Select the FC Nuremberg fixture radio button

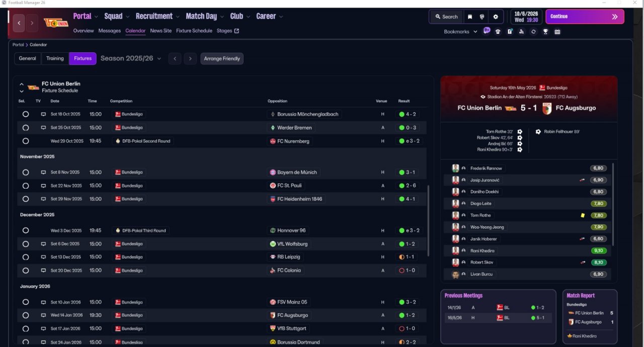point(26,141)
